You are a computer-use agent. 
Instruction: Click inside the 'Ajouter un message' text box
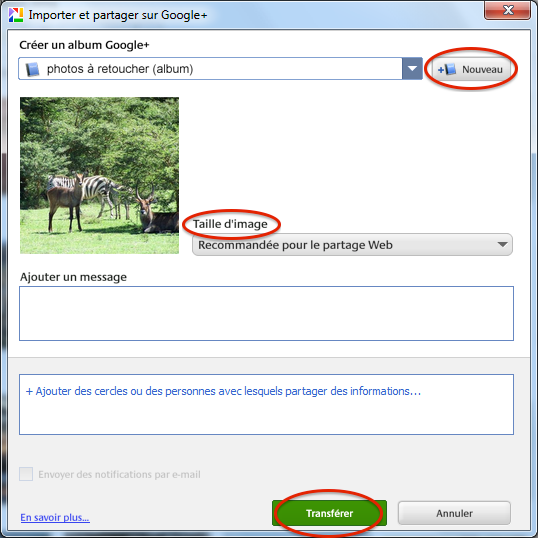click(x=266, y=313)
